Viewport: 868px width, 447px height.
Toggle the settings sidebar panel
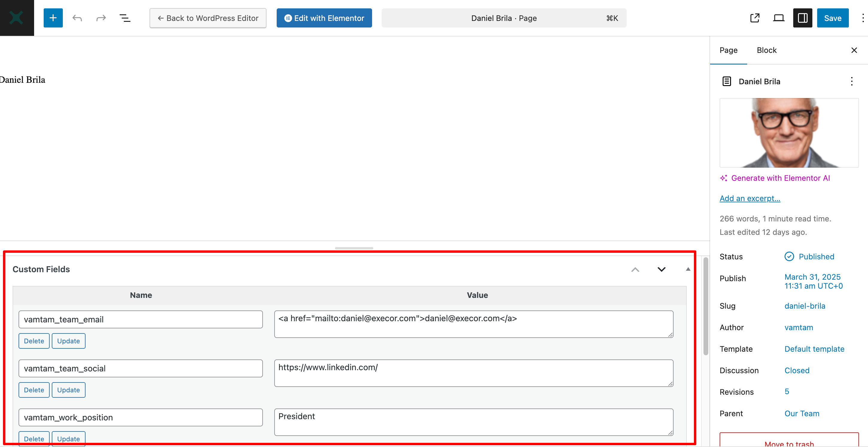[x=802, y=18]
